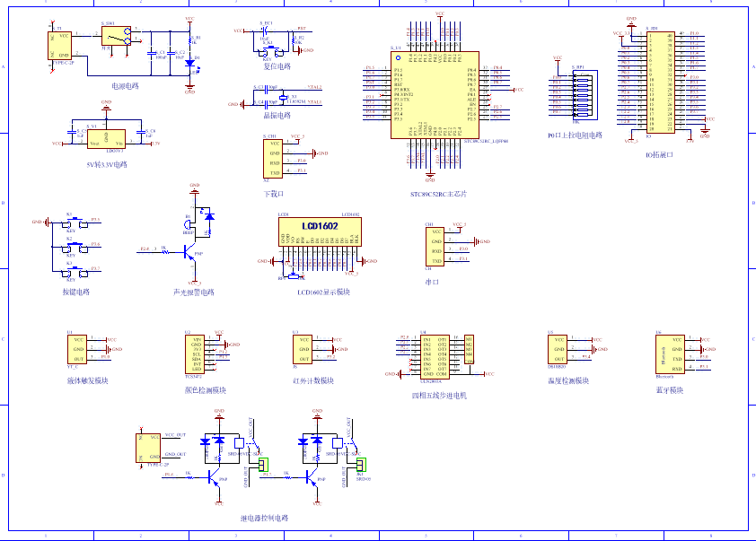Click the LCD1602 display module
The image size is (756, 541).
pyautogui.click(x=320, y=231)
